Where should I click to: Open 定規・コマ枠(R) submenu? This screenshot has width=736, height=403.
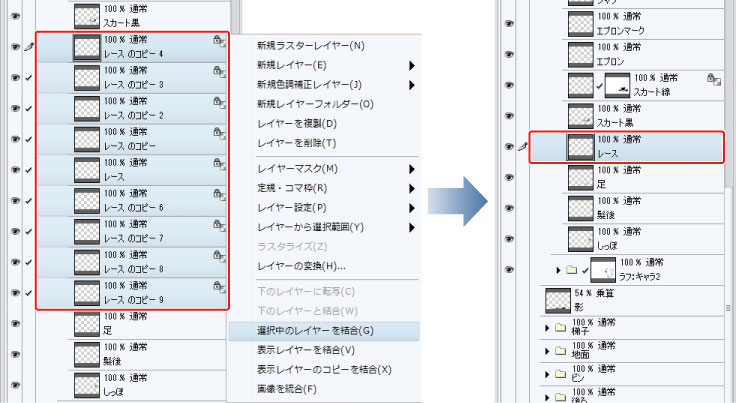tap(412, 189)
